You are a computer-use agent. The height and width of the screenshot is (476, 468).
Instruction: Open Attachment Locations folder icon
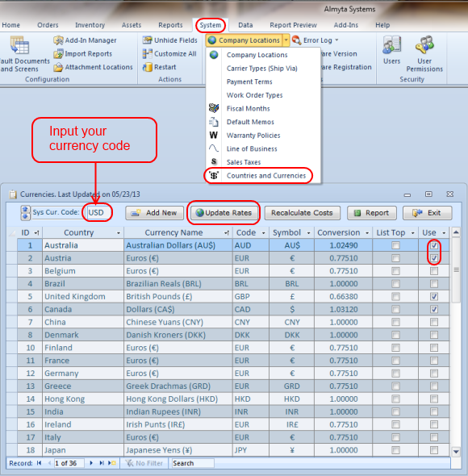(58, 67)
